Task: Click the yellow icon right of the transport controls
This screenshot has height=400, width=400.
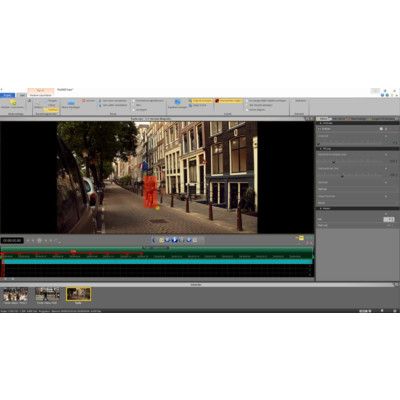Action: (301, 238)
